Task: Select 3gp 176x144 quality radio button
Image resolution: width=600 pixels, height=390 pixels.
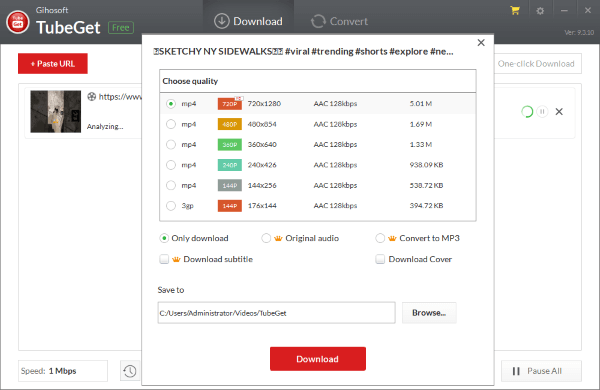Action: (x=171, y=206)
